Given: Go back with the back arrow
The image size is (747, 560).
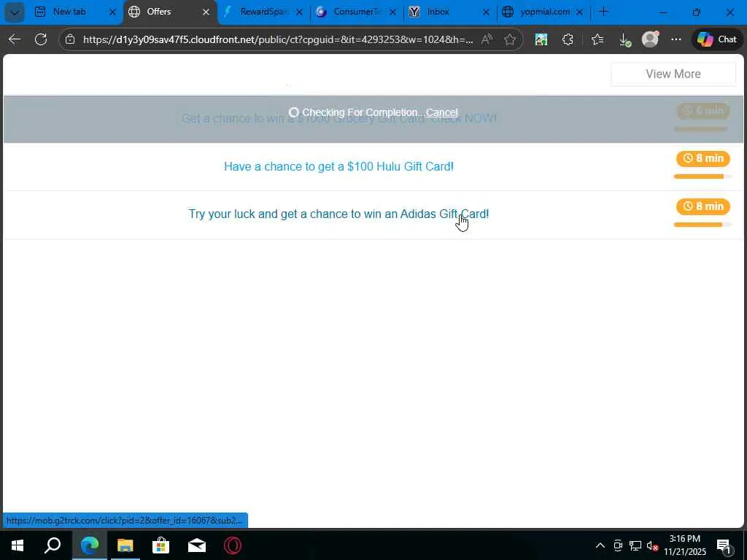Looking at the screenshot, I should point(15,39).
